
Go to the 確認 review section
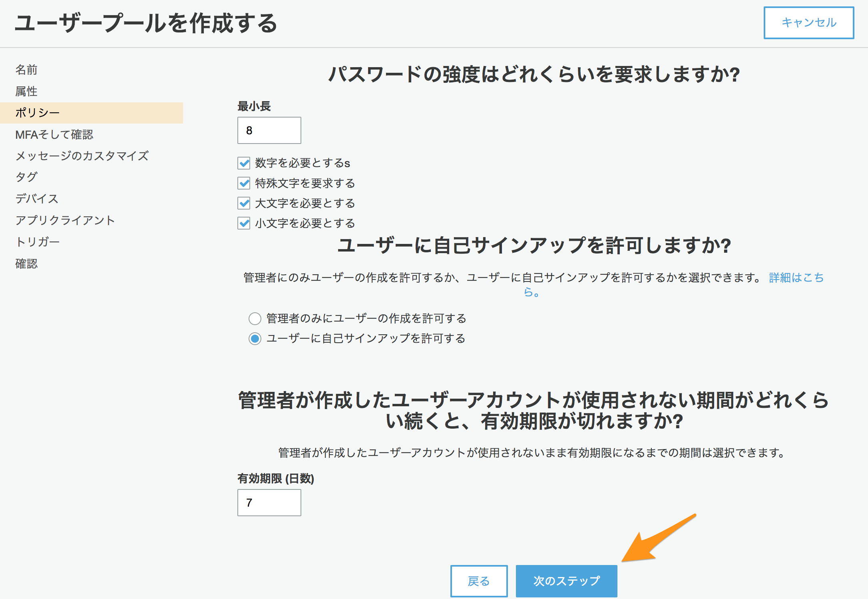coord(26,264)
